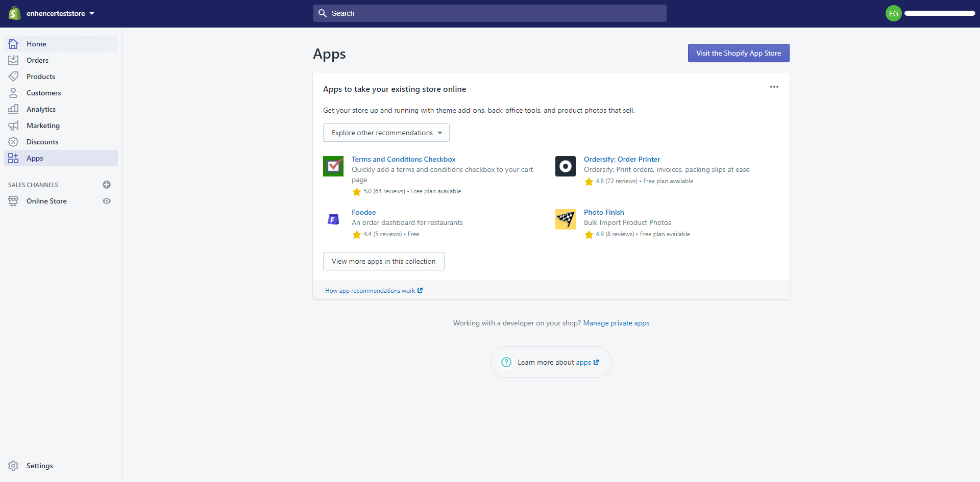980x482 pixels.
Task: Expand Explore other recommendations dropdown
Action: pos(386,133)
